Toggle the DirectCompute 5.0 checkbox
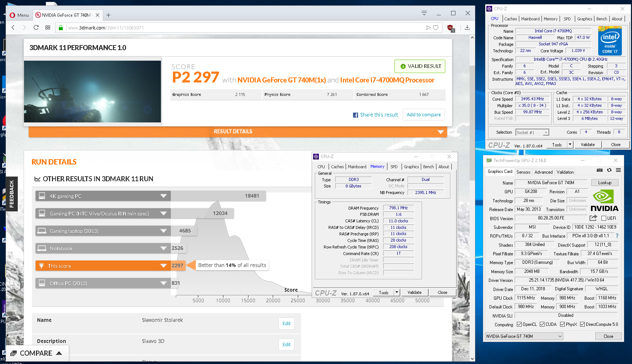 click(582, 324)
